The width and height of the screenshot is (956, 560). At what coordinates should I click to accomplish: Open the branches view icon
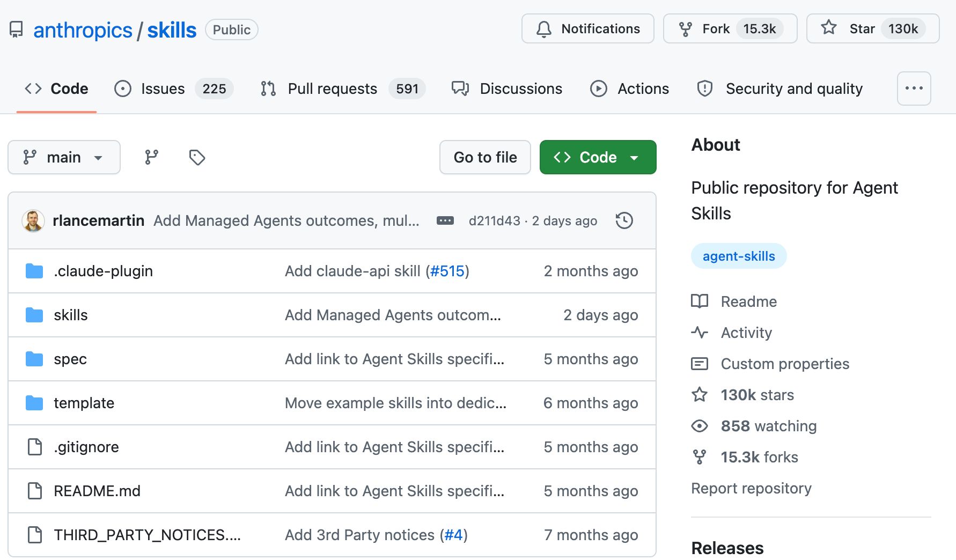coord(152,157)
